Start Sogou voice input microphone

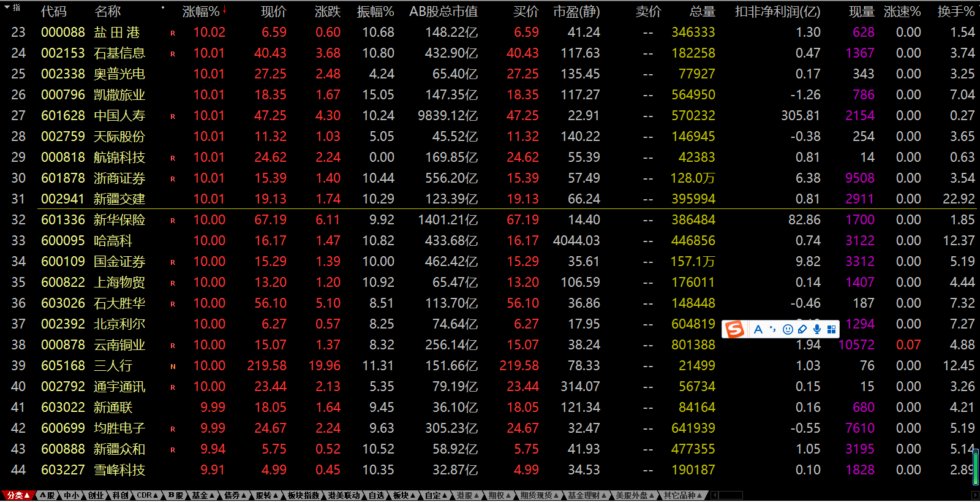pos(817,329)
